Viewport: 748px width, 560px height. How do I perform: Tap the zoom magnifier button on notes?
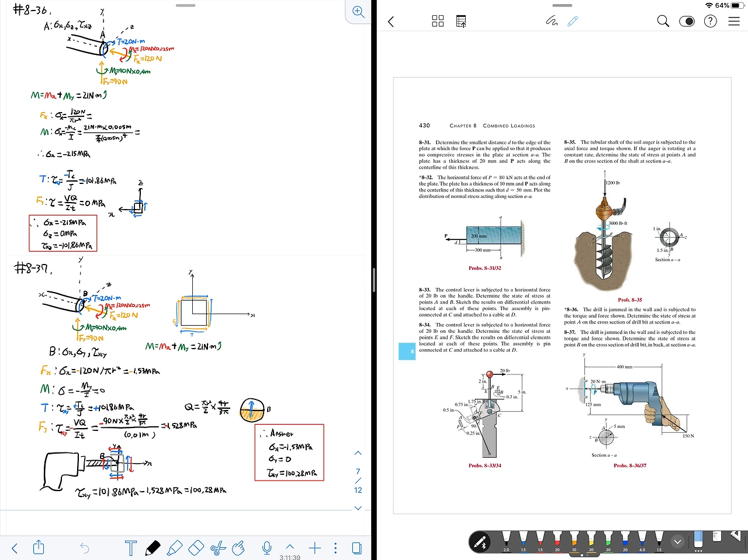358,12
